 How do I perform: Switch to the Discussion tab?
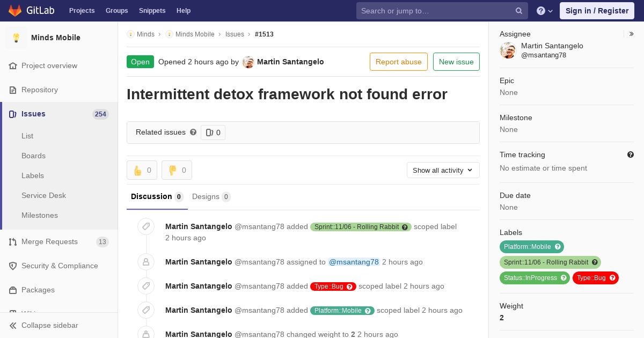click(157, 197)
